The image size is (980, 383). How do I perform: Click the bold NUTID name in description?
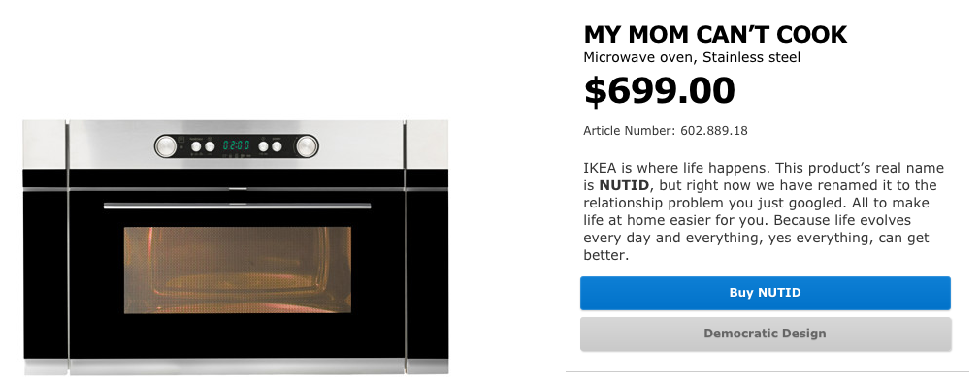621,185
